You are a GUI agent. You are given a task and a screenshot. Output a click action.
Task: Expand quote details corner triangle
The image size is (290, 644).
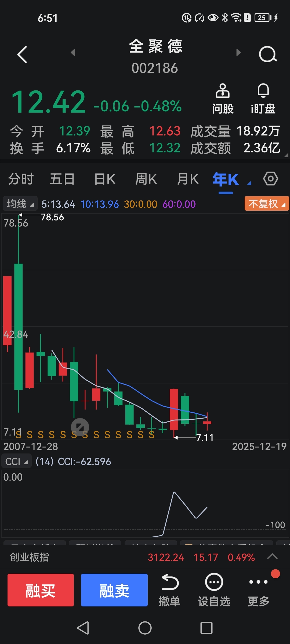(286, 155)
